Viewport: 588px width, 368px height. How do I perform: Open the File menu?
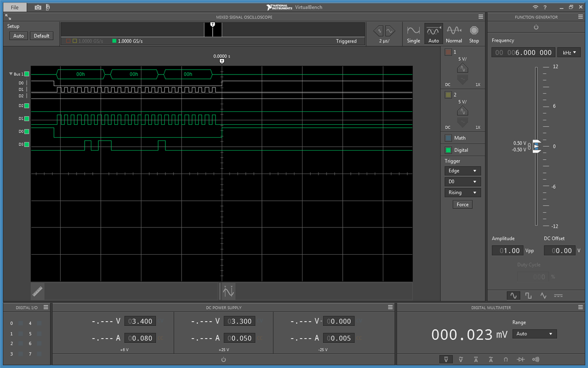[15, 7]
